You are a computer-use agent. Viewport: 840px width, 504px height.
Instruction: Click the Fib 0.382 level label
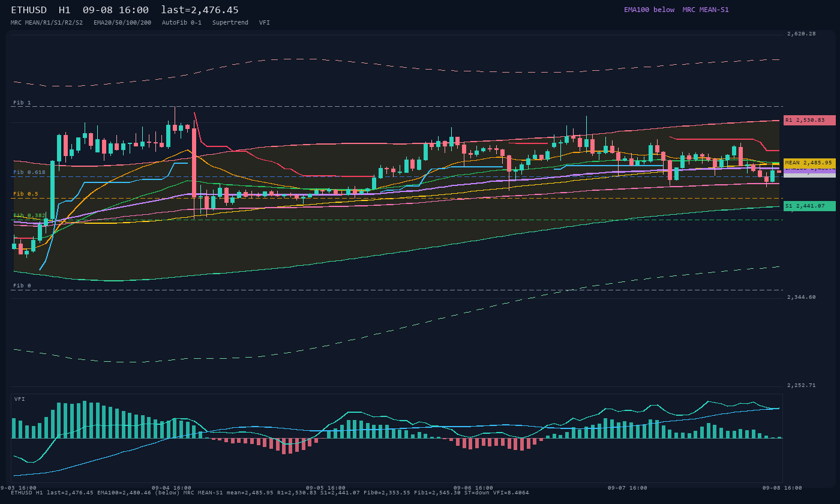29,215
